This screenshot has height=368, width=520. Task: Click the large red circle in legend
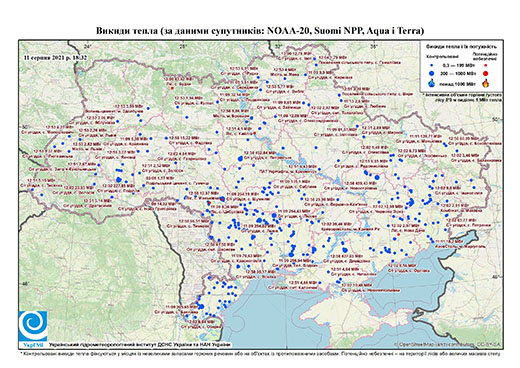[486, 73]
